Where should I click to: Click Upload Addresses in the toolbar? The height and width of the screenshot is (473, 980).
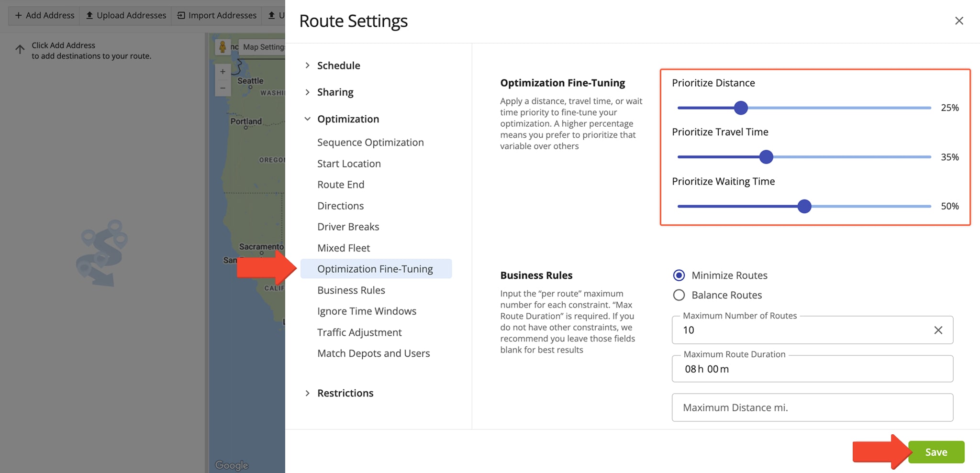126,15
